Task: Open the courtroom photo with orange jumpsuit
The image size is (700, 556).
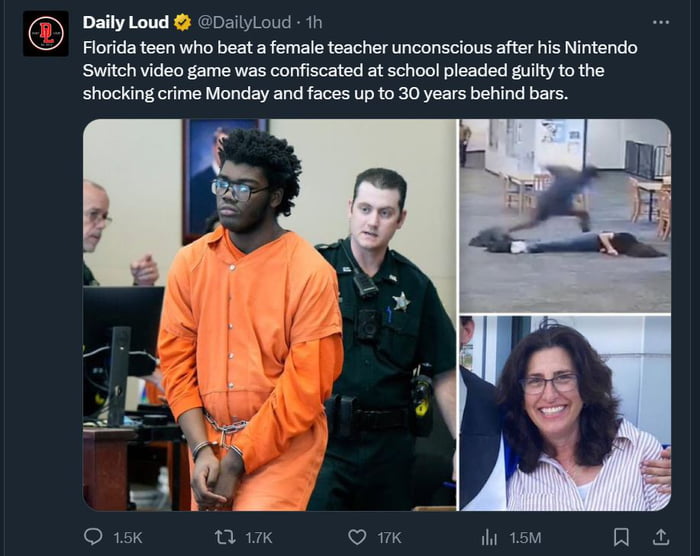Action: 270,315
